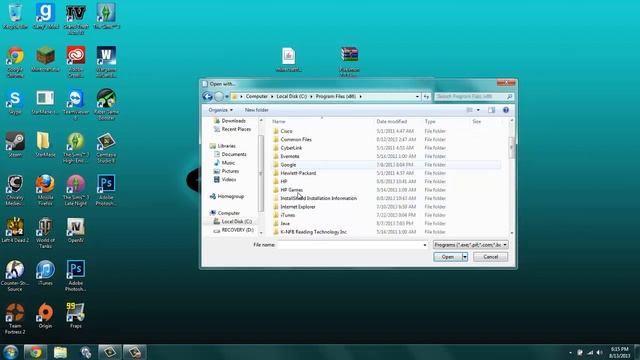
Task: Open Adobe Creative Cloud desktop shortcut
Action: pyautogui.click(x=76, y=62)
